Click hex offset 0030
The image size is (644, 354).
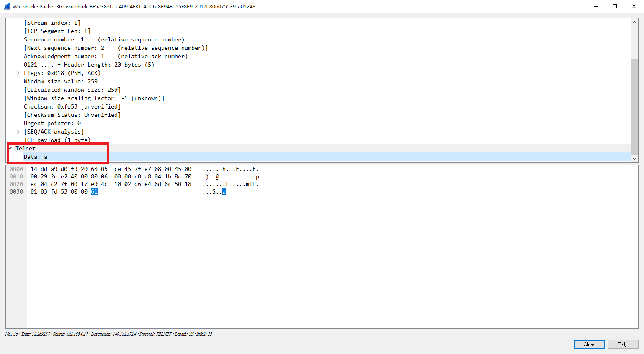pos(16,191)
